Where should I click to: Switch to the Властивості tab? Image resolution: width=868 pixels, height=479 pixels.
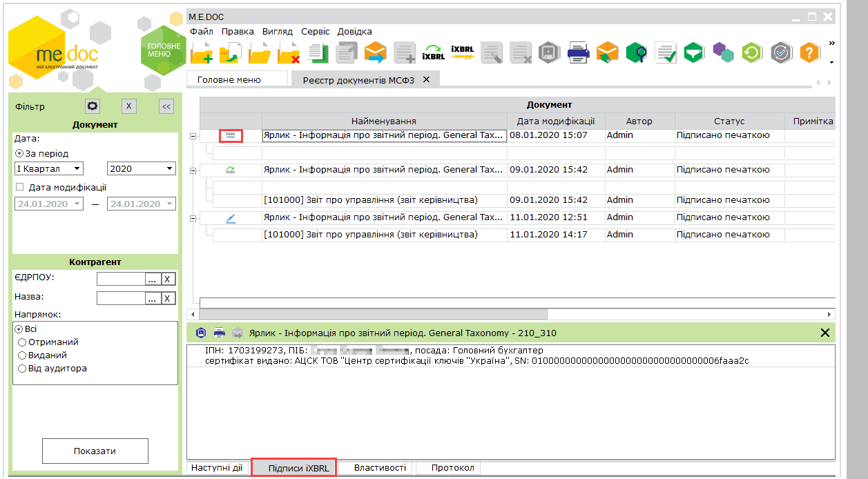tap(380, 468)
